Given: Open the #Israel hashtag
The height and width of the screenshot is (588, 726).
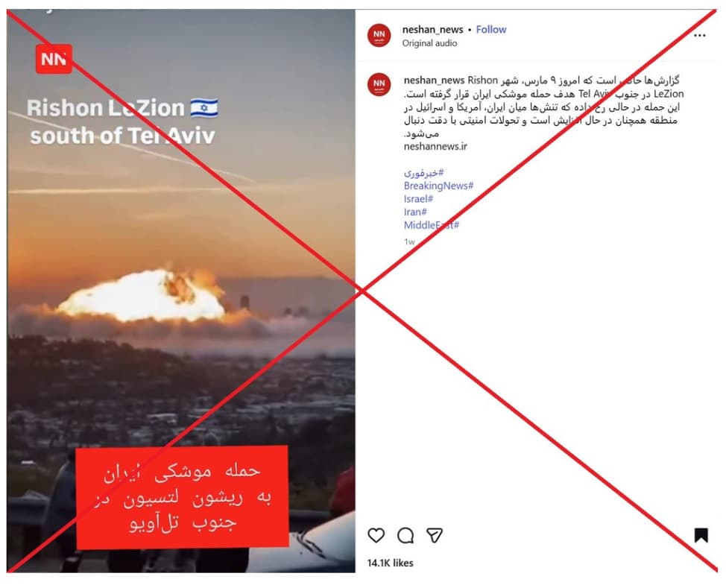Looking at the screenshot, I should coord(418,199).
